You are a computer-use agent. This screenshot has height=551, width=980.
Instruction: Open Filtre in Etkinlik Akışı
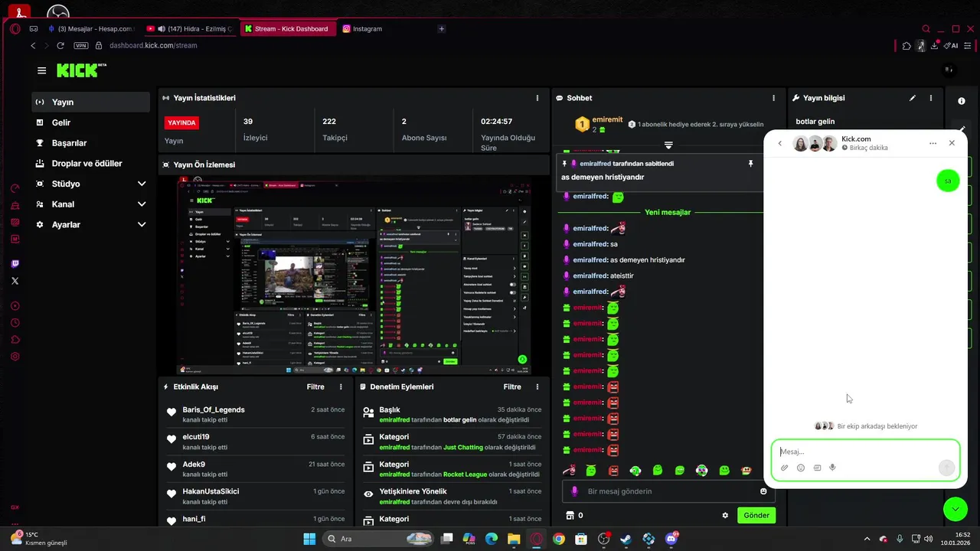coord(315,387)
